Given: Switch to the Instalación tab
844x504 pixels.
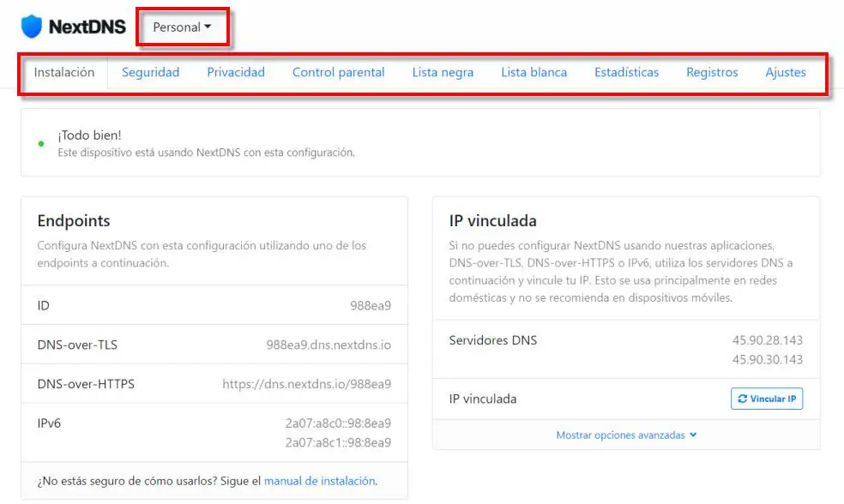Looking at the screenshot, I should point(64,72).
